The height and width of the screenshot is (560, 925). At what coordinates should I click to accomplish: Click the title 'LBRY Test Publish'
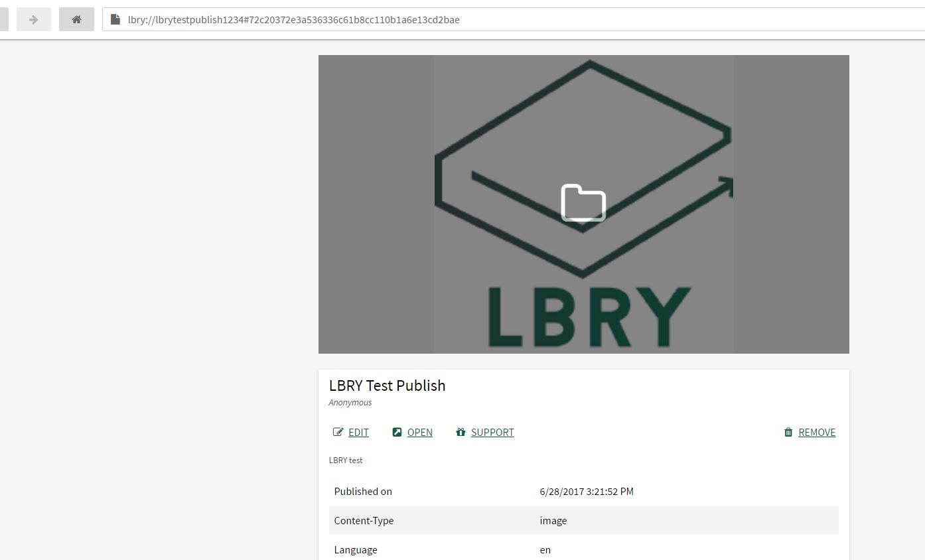[x=387, y=385]
